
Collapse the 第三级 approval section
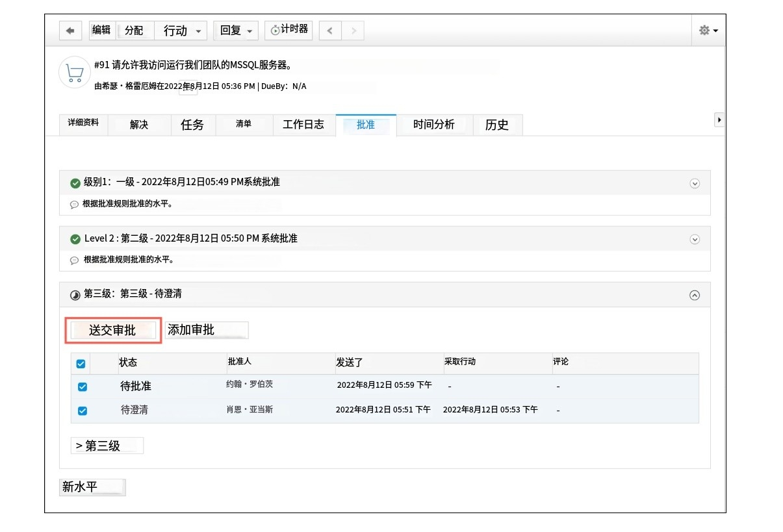694,296
